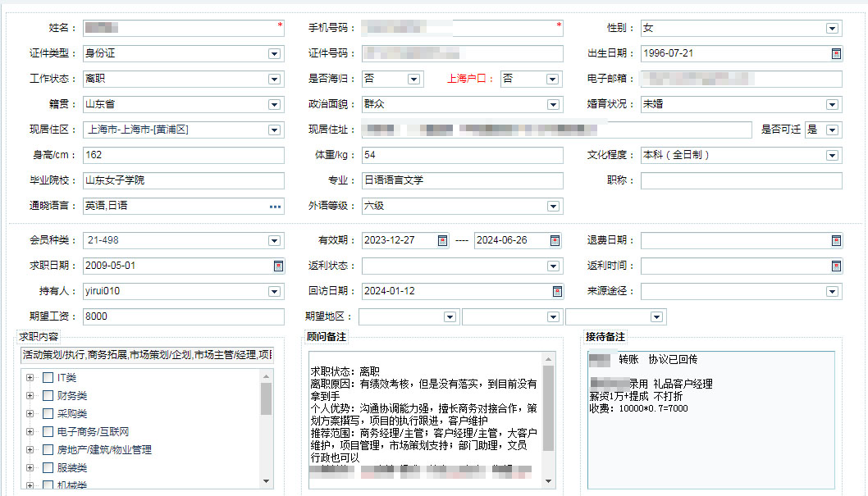Open the 持有人 dropdown showing yirui010

(x=274, y=291)
